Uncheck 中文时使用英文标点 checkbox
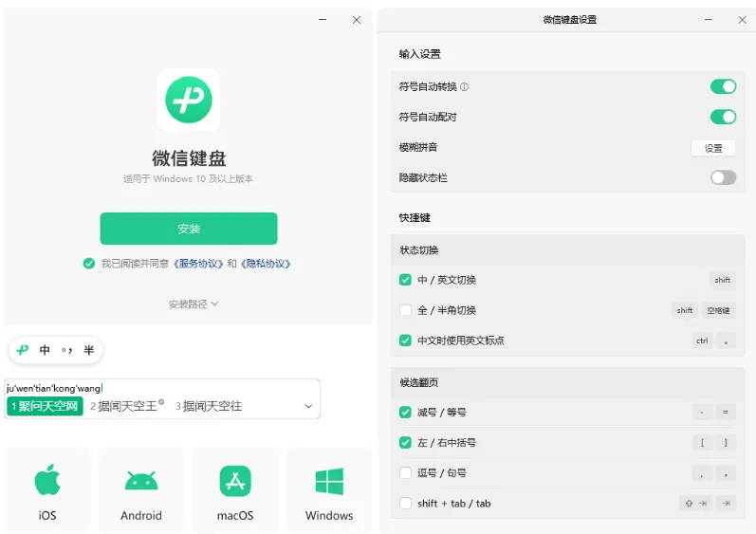 click(405, 341)
